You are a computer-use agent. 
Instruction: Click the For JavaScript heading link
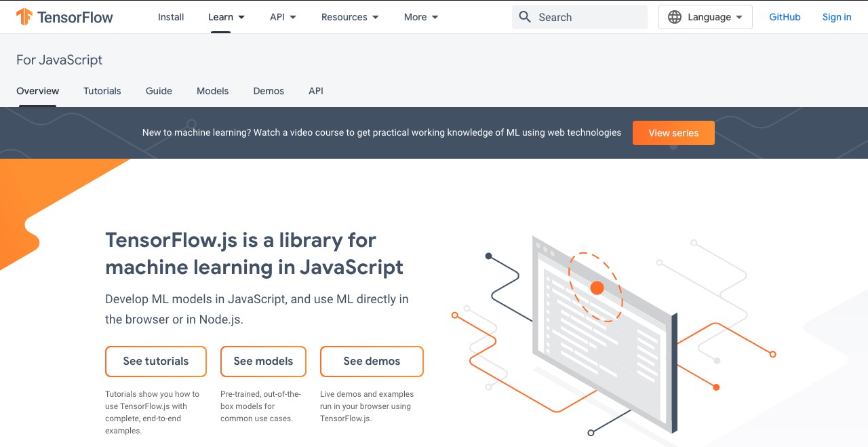pos(60,60)
